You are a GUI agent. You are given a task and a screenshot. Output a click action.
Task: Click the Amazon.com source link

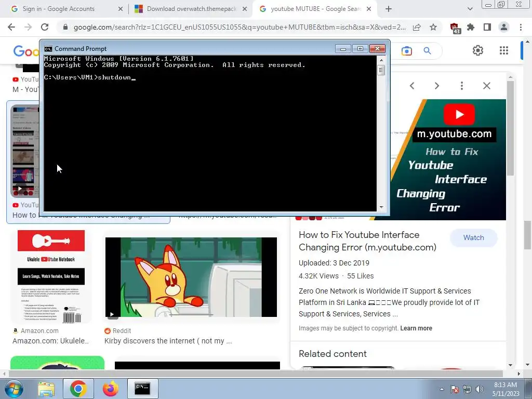pos(39,331)
